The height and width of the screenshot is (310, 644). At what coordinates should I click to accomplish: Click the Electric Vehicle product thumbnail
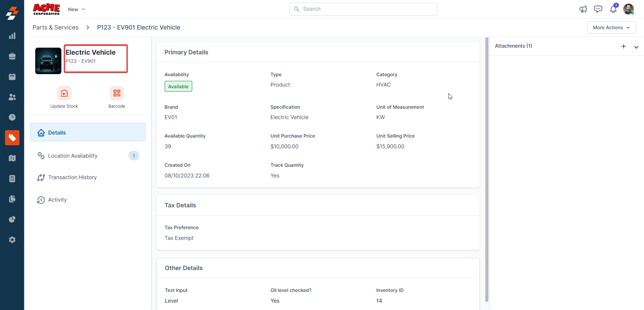pyautogui.click(x=48, y=61)
